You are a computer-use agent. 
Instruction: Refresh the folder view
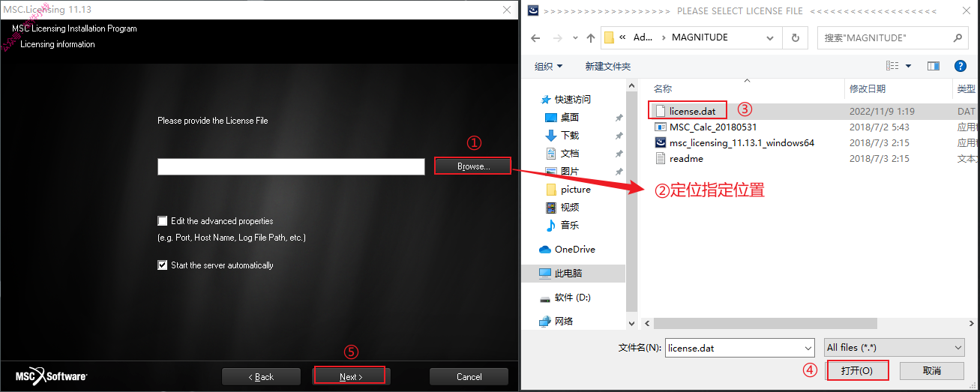(x=795, y=37)
